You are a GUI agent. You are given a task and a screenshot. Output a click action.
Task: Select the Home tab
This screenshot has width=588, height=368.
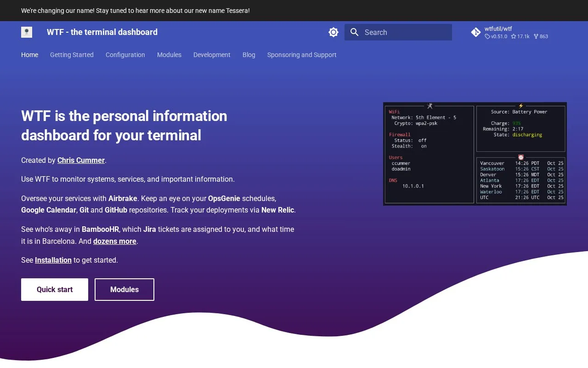[30, 55]
